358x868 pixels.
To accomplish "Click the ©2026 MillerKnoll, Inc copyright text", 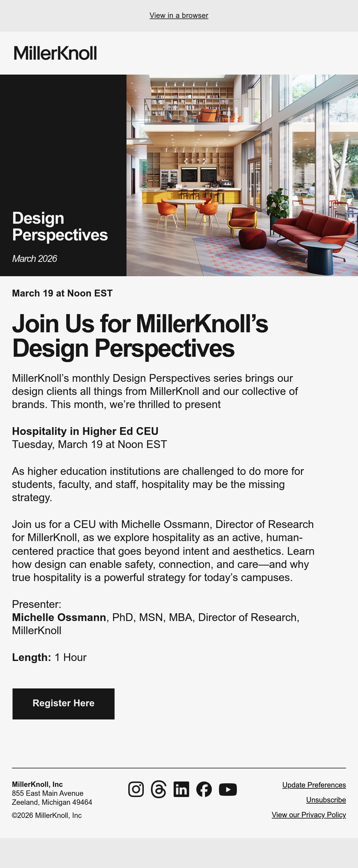I will click(x=47, y=816).
